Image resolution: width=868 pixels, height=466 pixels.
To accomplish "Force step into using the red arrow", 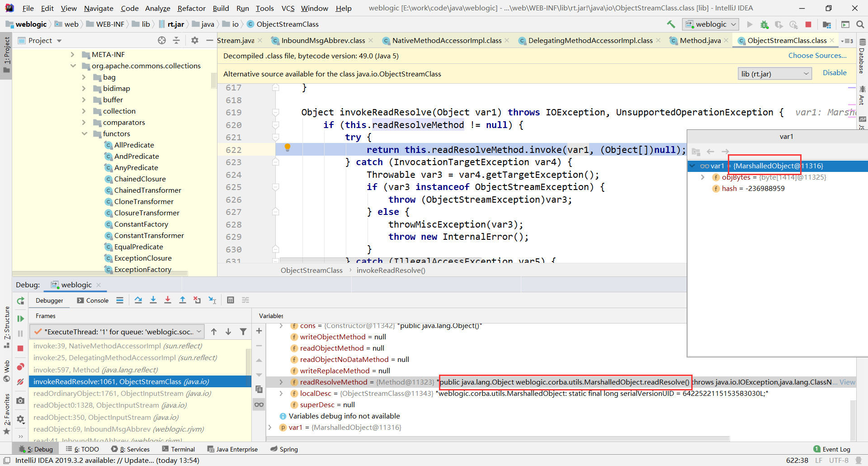I will [x=168, y=300].
